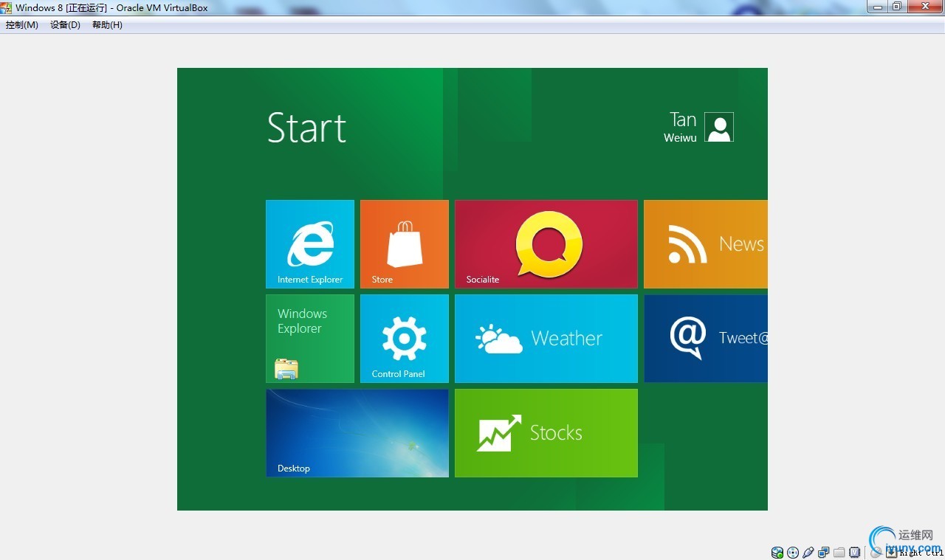
Task: Launch the Windows Explorer tile
Action: pos(310,339)
